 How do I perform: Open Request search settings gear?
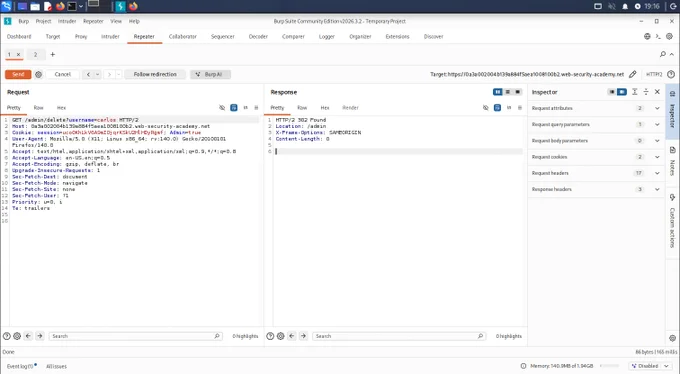(17, 336)
